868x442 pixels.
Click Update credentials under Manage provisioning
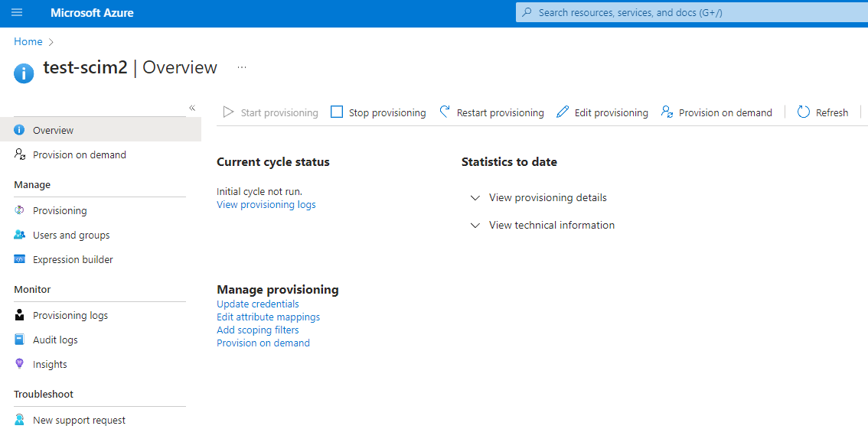click(x=257, y=304)
